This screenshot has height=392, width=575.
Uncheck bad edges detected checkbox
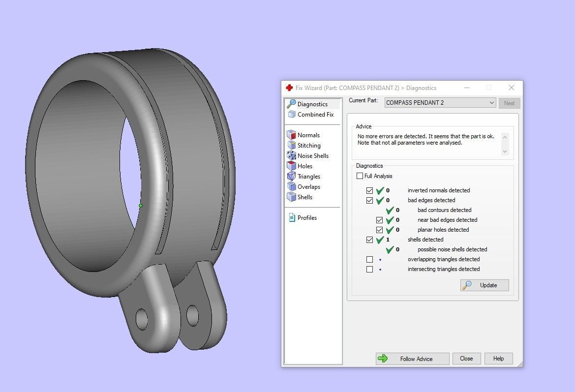point(370,200)
